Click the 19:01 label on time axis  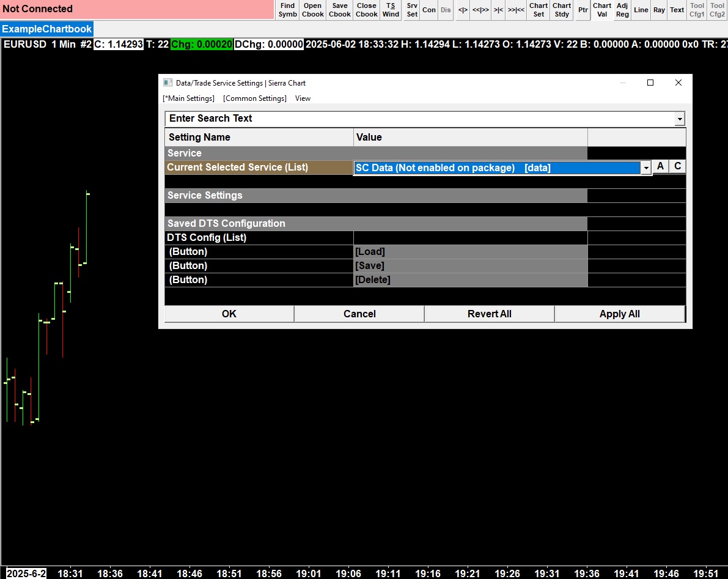click(308, 573)
